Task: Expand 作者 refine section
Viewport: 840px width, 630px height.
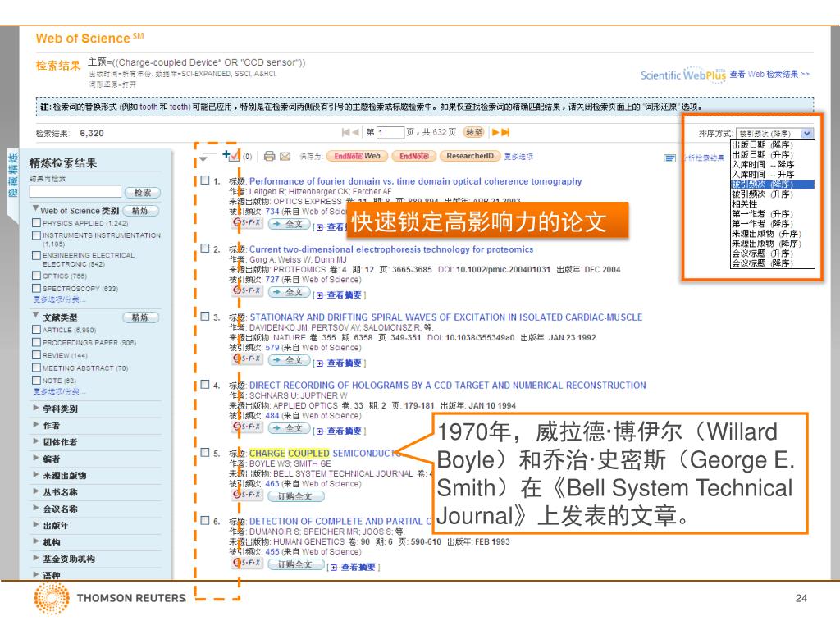Action: tap(35, 424)
